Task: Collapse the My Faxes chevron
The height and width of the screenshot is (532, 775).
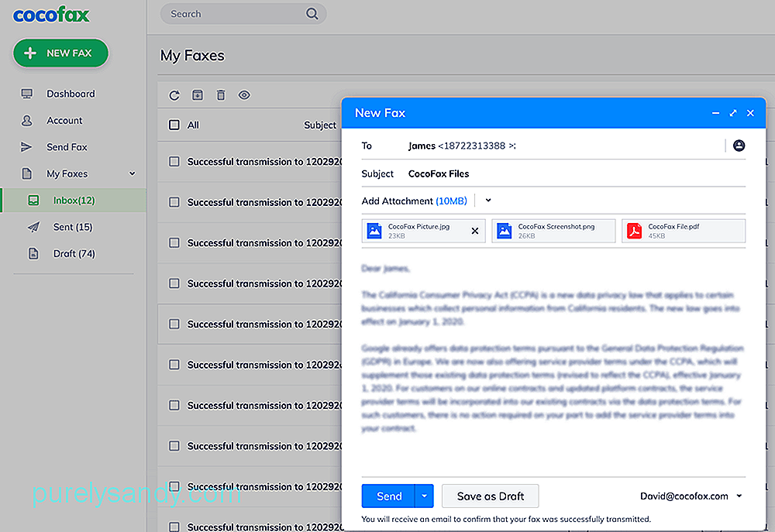Action: point(132,173)
